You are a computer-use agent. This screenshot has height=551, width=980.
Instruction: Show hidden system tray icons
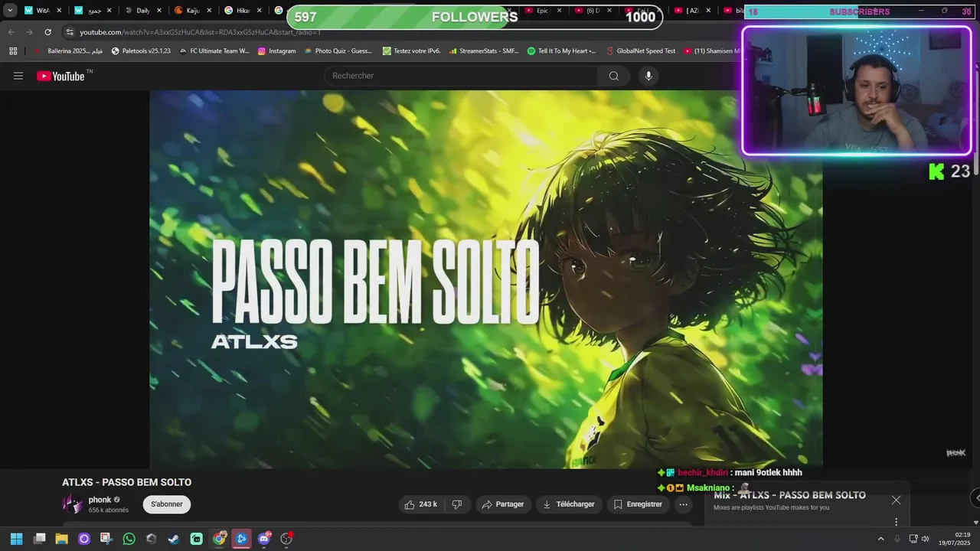click(880, 539)
